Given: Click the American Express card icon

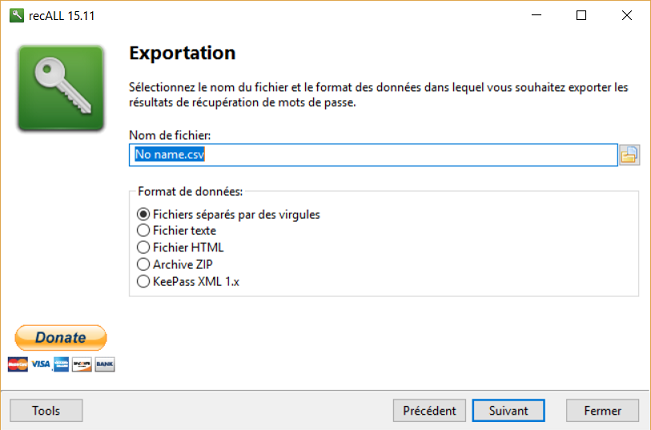Looking at the screenshot, I should tap(61, 364).
